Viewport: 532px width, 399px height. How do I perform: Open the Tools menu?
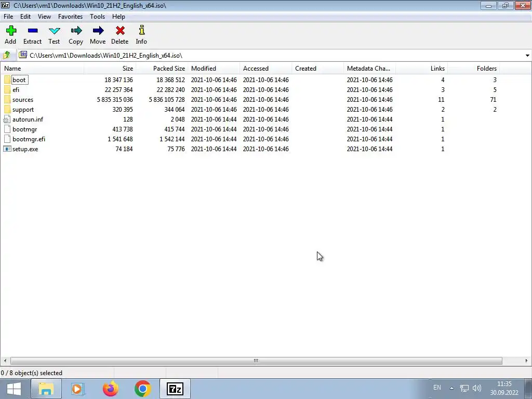(x=97, y=16)
